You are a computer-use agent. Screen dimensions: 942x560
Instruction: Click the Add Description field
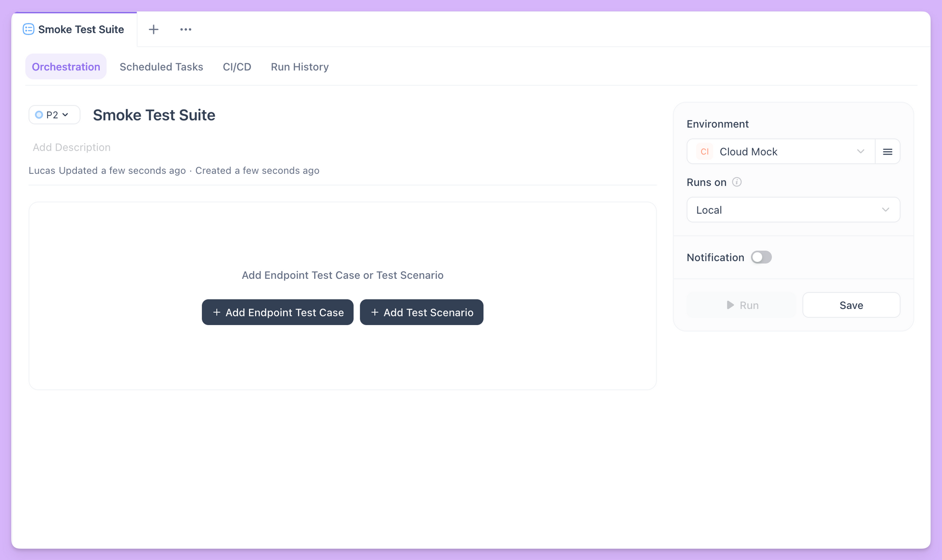[72, 147]
